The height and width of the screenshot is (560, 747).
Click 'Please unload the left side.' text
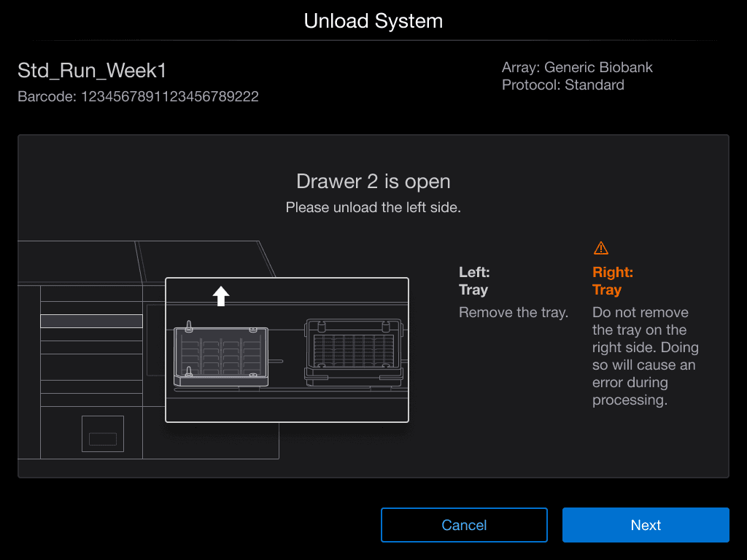pos(373,208)
